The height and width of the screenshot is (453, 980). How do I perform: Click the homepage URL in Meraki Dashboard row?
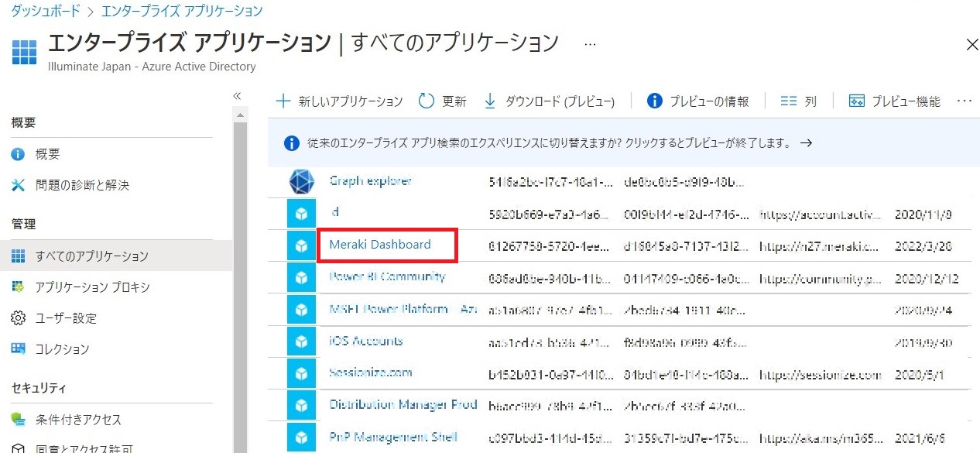820,246
